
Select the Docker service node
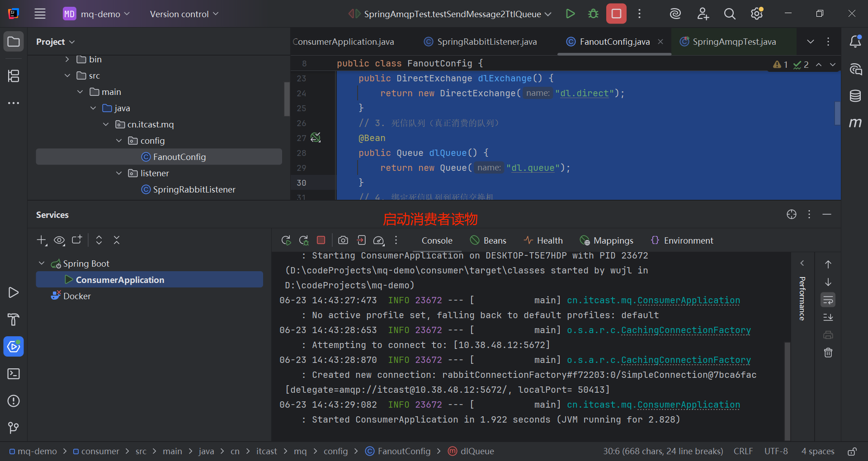(77, 296)
